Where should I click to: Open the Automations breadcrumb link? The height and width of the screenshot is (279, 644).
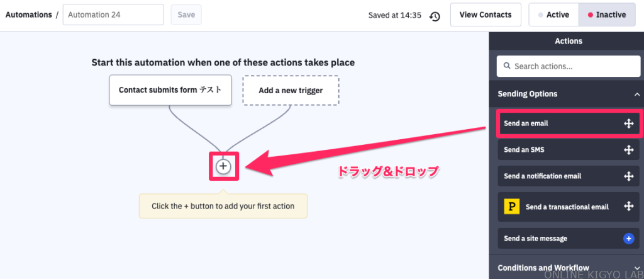(29, 15)
